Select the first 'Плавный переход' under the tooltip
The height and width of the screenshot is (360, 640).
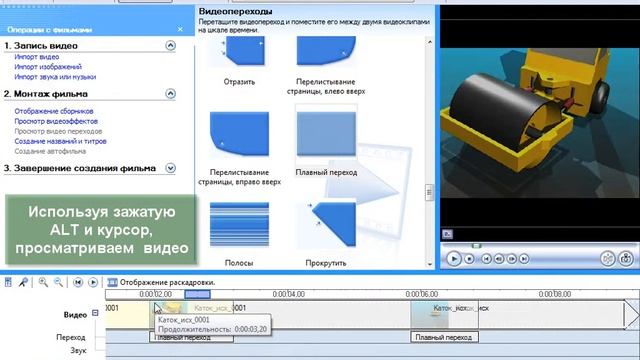point(191,338)
